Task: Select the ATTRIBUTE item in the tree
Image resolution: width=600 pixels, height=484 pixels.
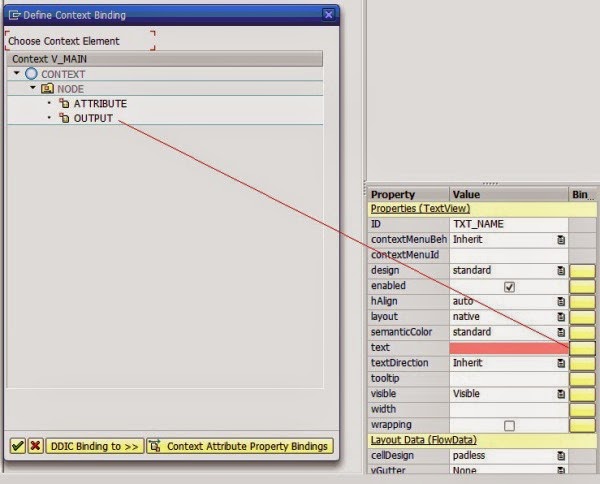Action: (100, 104)
